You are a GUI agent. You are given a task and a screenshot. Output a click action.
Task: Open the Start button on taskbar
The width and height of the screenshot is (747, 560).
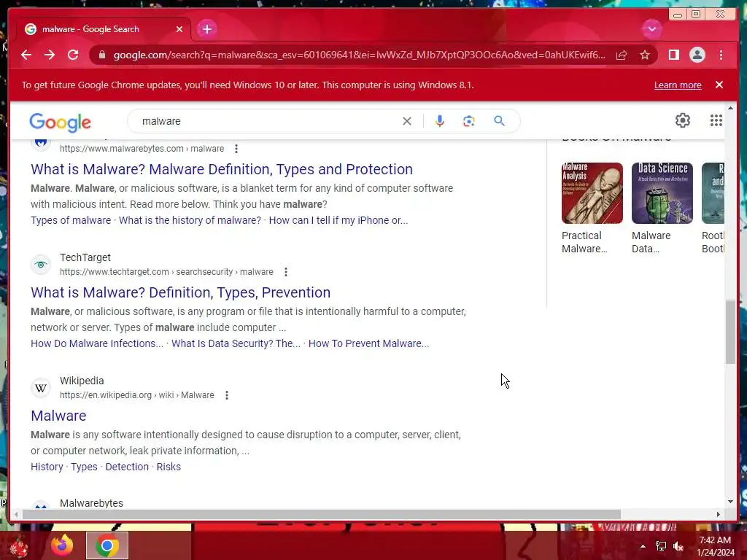[19, 547]
